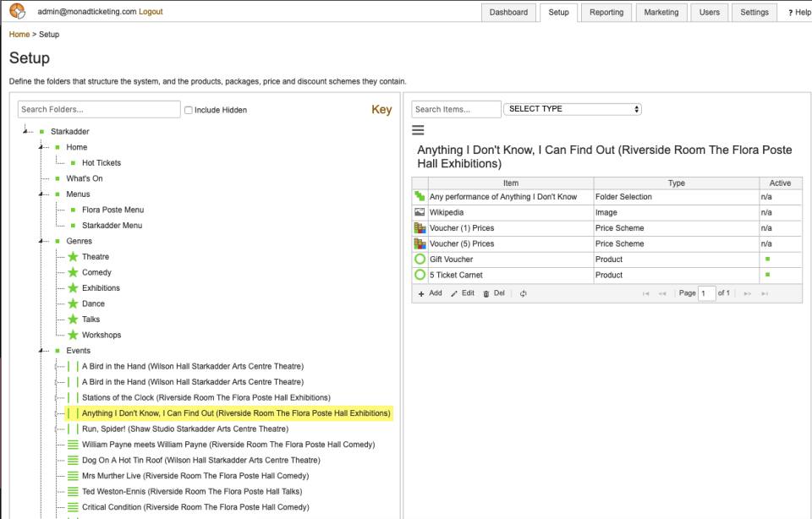
Task: Open the Dashboard tab
Action: (x=508, y=13)
